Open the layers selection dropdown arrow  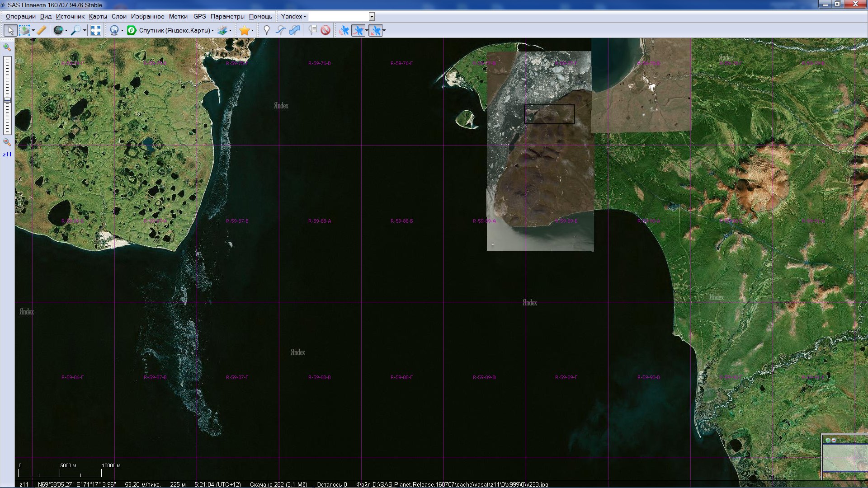(x=231, y=30)
